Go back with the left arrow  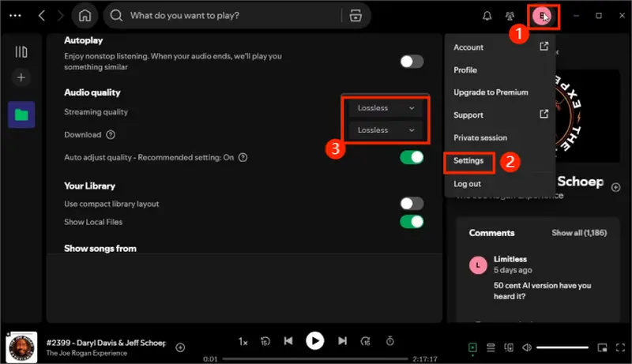click(x=42, y=16)
